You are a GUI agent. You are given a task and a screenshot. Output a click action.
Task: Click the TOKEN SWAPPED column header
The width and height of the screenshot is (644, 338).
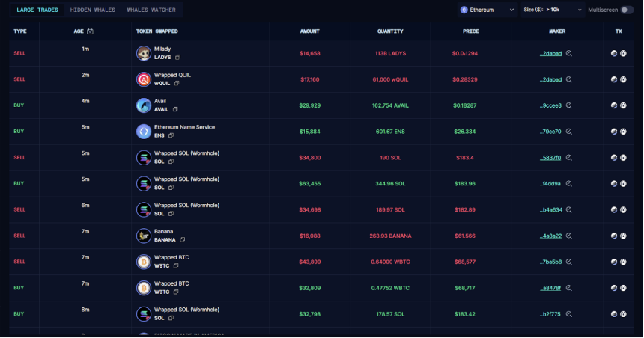[157, 31]
